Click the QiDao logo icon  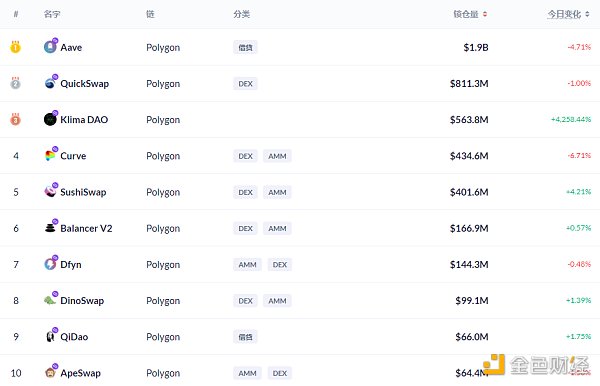coord(50,336)
